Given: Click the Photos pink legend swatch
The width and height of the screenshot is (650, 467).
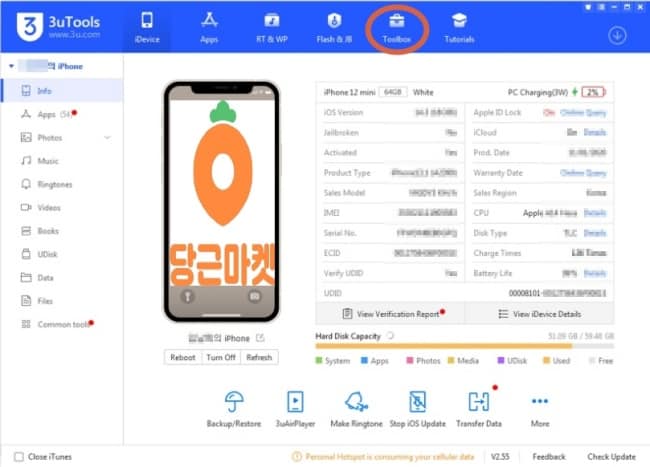Looking at the screenshot, I should [410, 361].
